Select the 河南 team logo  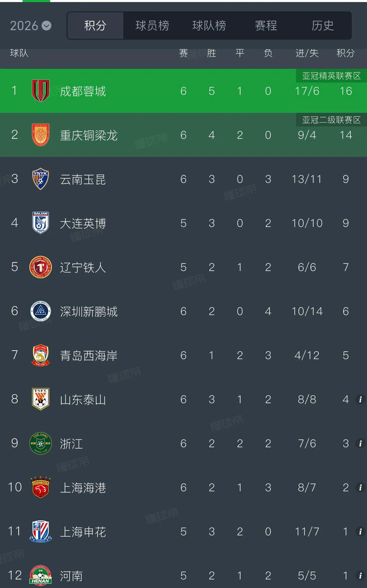[x=40, y=575]
